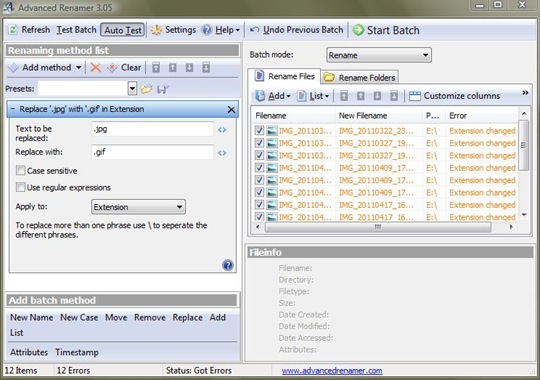Click the Undo Previous Batch arrow icon
Image resolution: width=540 pixels, height=380 pixels.
point(254,30)
